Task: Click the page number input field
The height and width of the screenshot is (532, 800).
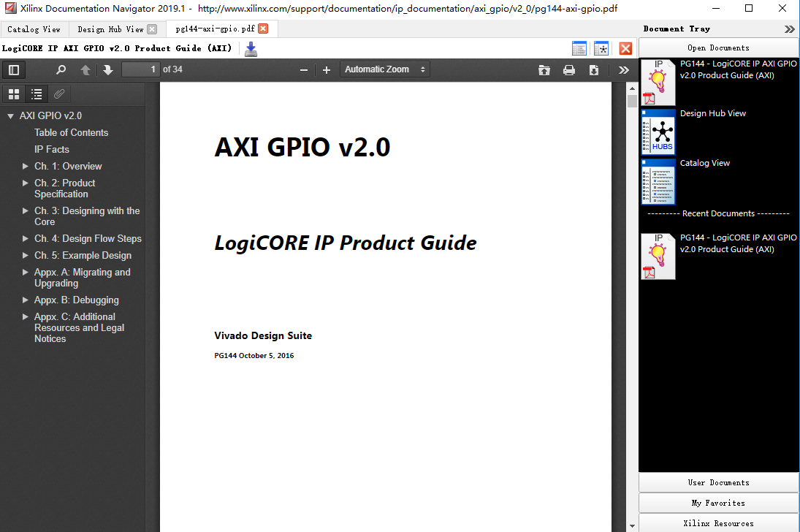Action: pyautogui.click(x=142, y=69)
